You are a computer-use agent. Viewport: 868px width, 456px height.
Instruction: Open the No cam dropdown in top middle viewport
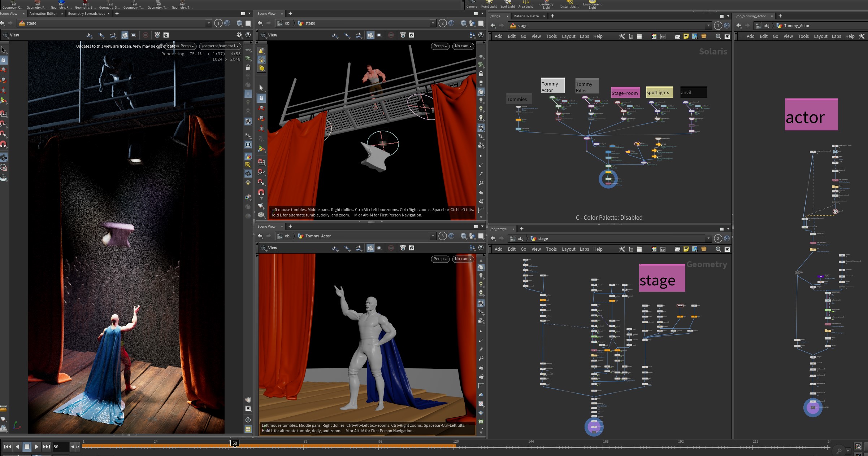click(463, 46)
